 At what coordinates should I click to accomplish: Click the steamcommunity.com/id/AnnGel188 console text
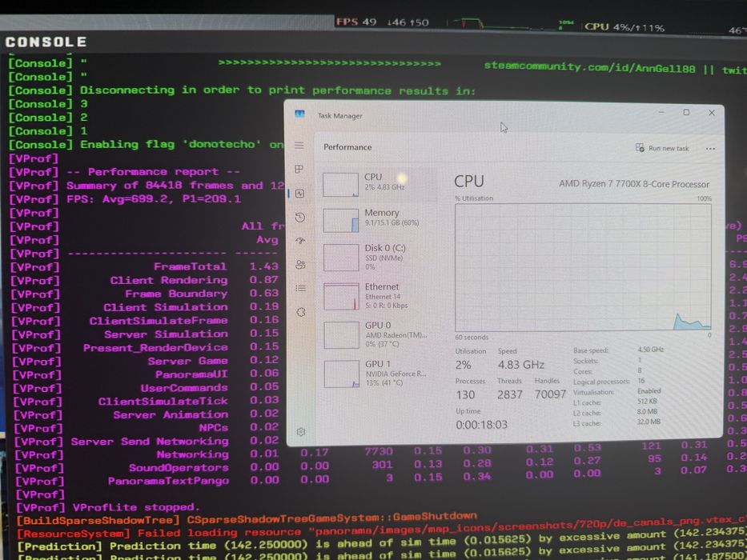tap(589, 67)
